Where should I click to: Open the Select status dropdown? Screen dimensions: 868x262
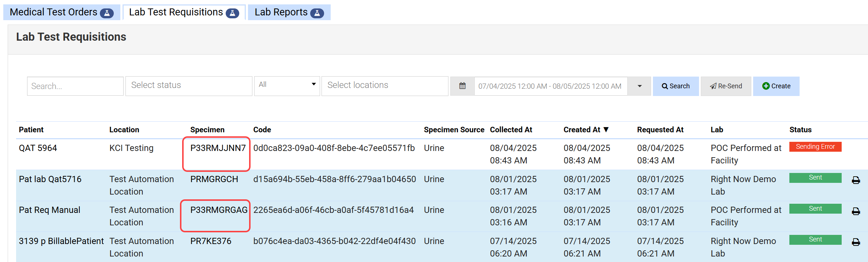coord(189,86)
